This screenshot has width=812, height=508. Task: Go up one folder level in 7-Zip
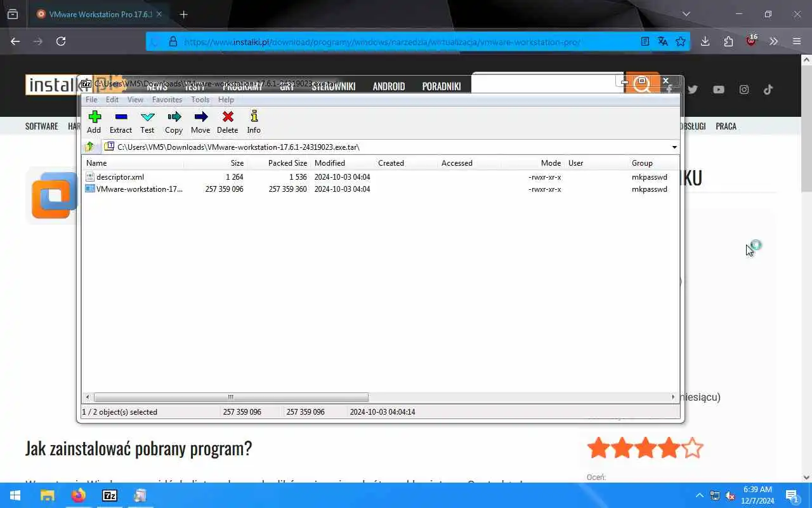(89, 147)
